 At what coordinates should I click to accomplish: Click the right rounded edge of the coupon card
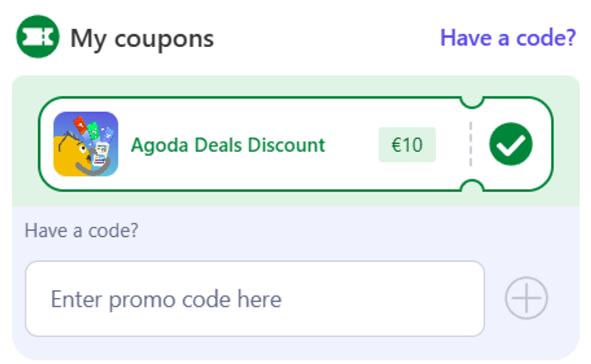552,144
